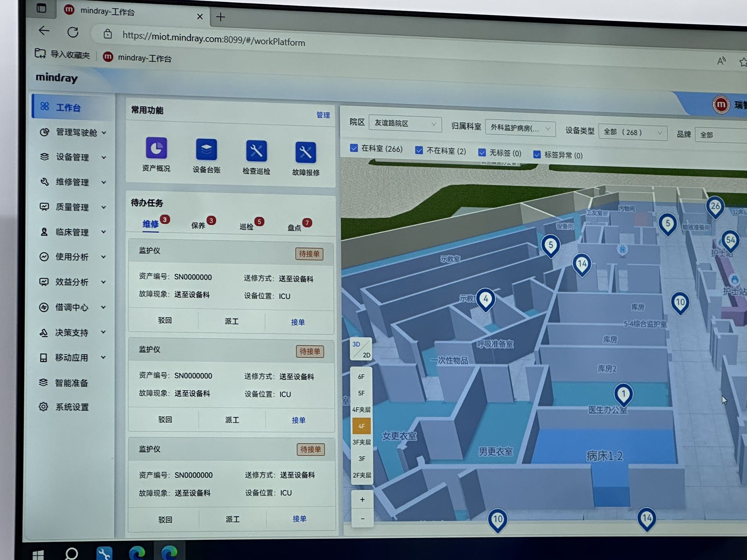Switch to the 保养 tasks tab
Screen dimensions: 747x560
tap(198, 226)
